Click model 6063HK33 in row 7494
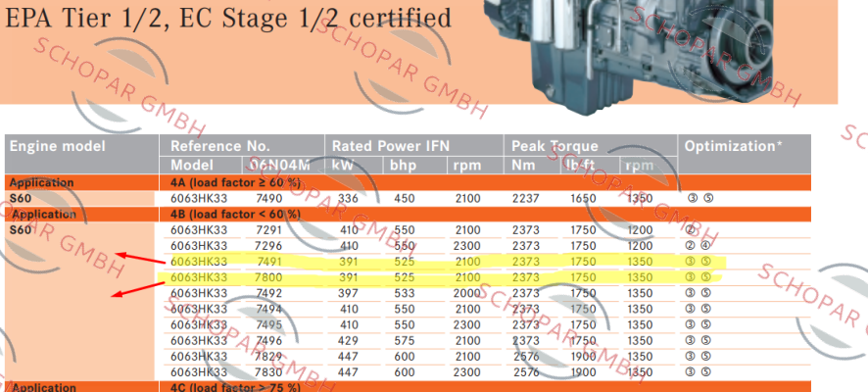The height and width of the screenshot is (392, 868). tap(199, 309)
